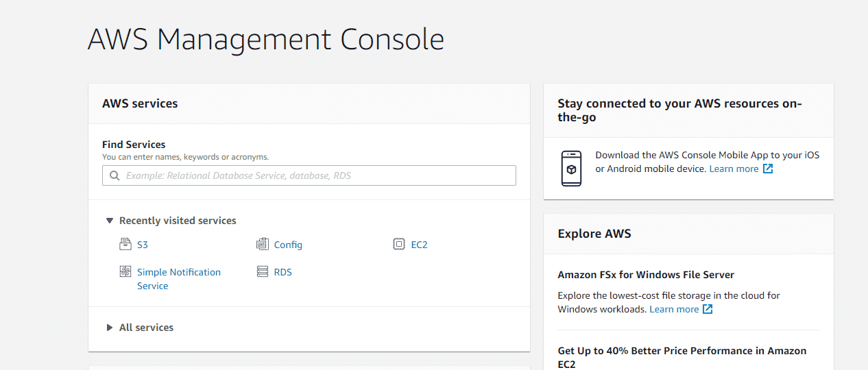Click external link icon after mobile app Learn more
Image resolution: width=868 pixels, height=370 pixels.
768,169
